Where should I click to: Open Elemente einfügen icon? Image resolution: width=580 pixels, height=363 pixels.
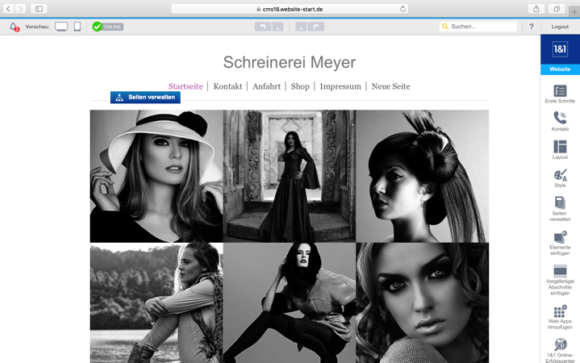(560, 237)
